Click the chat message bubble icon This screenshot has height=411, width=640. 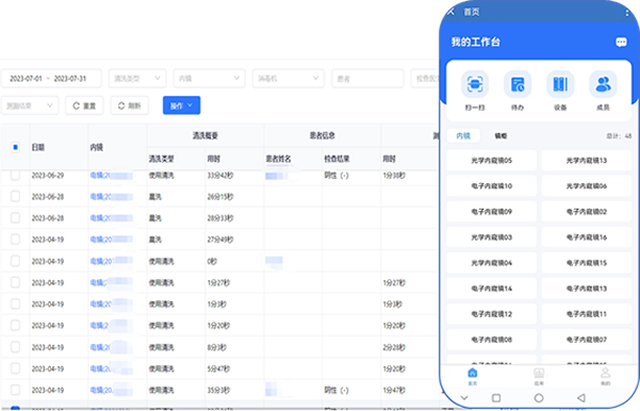(620, 43)
